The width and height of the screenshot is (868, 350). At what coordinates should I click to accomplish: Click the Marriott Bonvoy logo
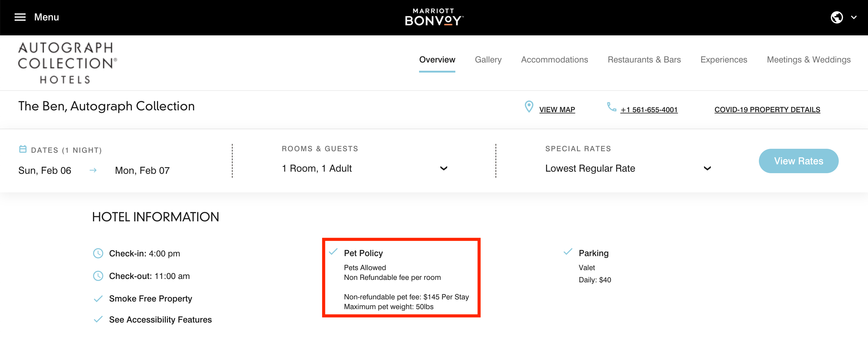(434, 17)
